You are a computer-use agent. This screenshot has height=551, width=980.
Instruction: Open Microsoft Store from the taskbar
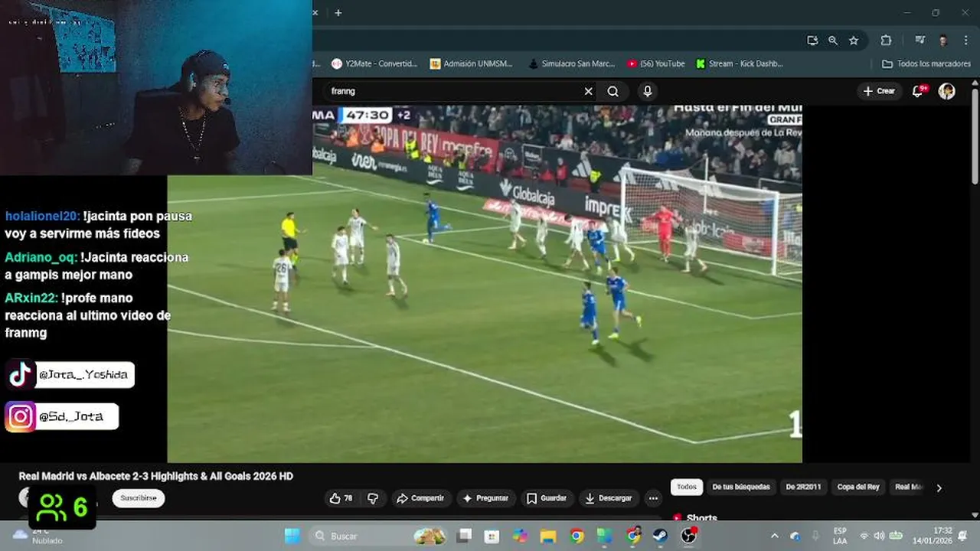pyautogui.click(x=492, y=536)
